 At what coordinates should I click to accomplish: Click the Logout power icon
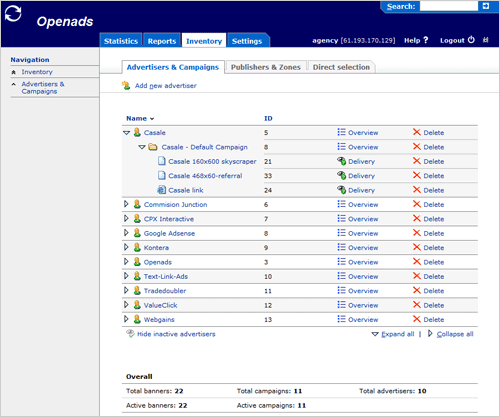[x=471, y=40]
